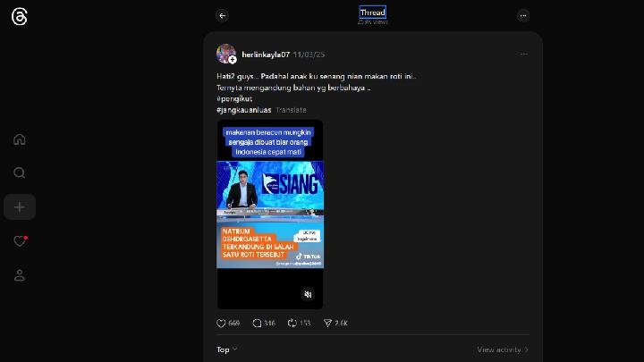This screenshot has height=362, width=644.
Task: Go back using the arrow button
Action: (x=222, y=15)
